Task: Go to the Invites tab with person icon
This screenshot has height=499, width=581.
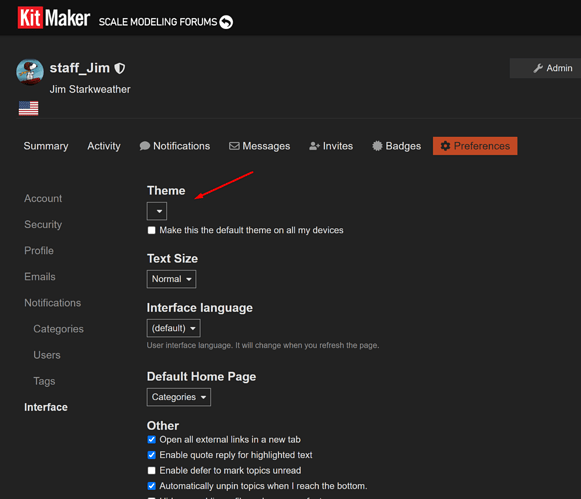Action: tap(331, 146)
